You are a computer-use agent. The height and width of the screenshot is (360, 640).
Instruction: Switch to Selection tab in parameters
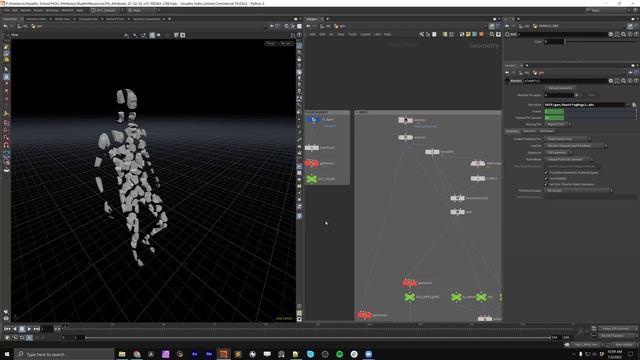point(529,131)
